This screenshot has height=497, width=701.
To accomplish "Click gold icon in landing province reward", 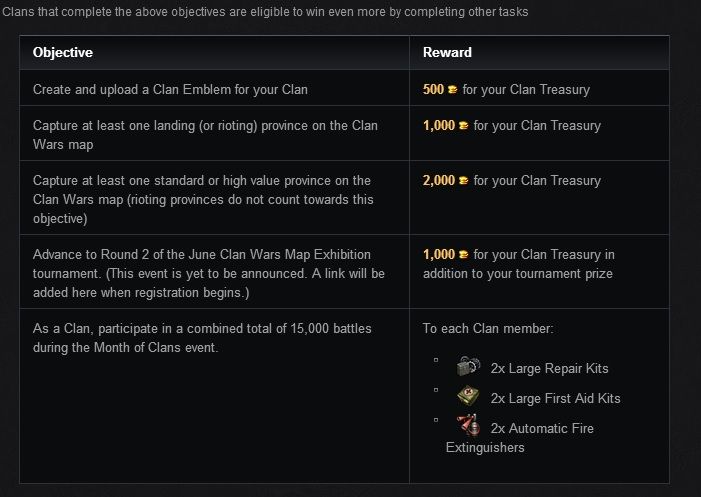I will (x=463, y=126).
